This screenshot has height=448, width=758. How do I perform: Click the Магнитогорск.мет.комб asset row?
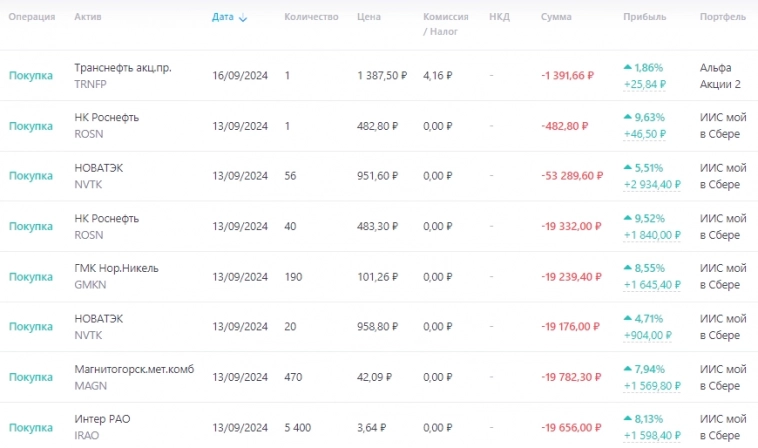point(134,369)
